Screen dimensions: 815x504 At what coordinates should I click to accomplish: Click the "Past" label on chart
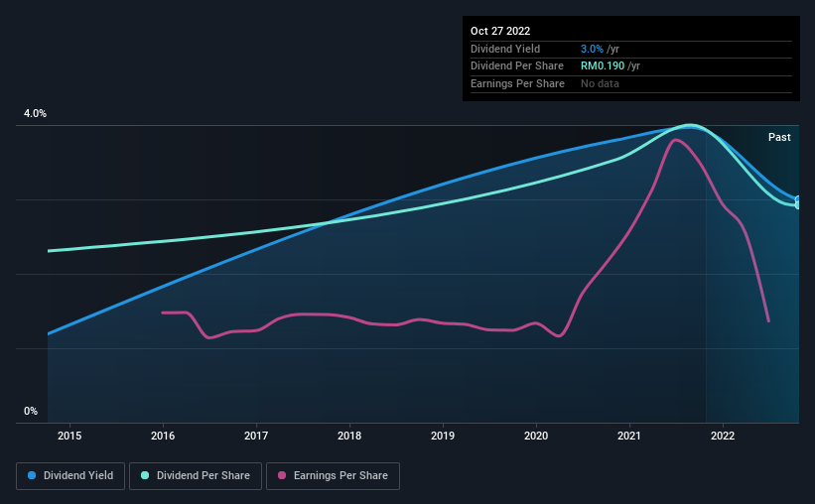pos(779,137)
